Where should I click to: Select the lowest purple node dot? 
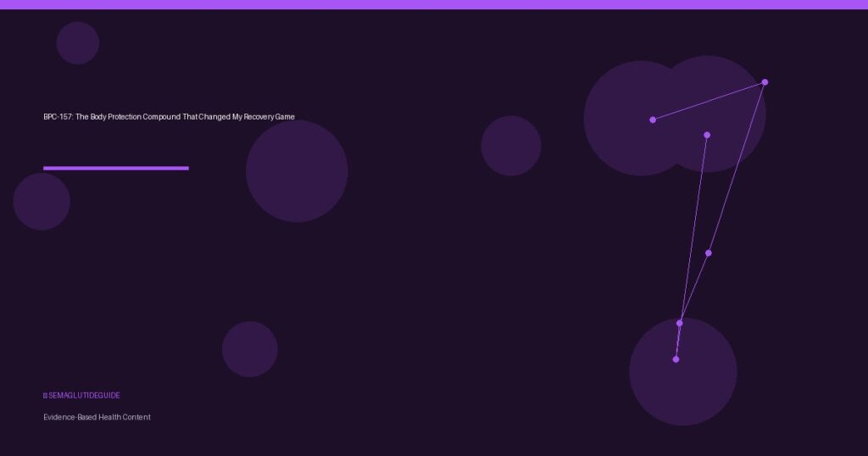[676, 359]
